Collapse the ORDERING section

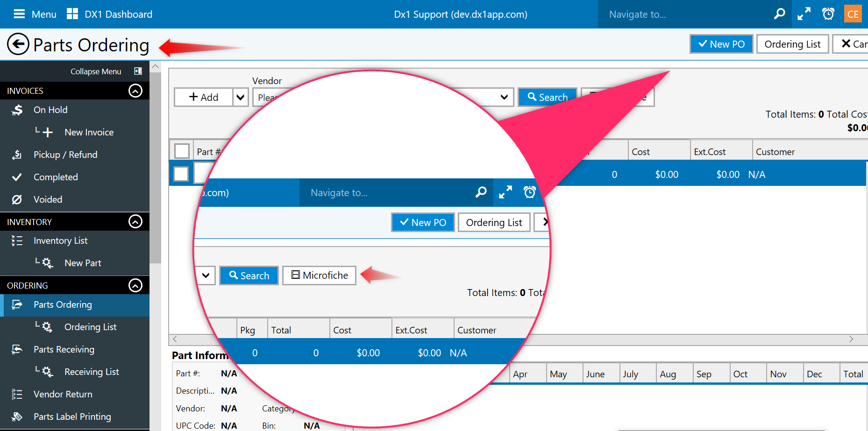(x=135, y=285)
